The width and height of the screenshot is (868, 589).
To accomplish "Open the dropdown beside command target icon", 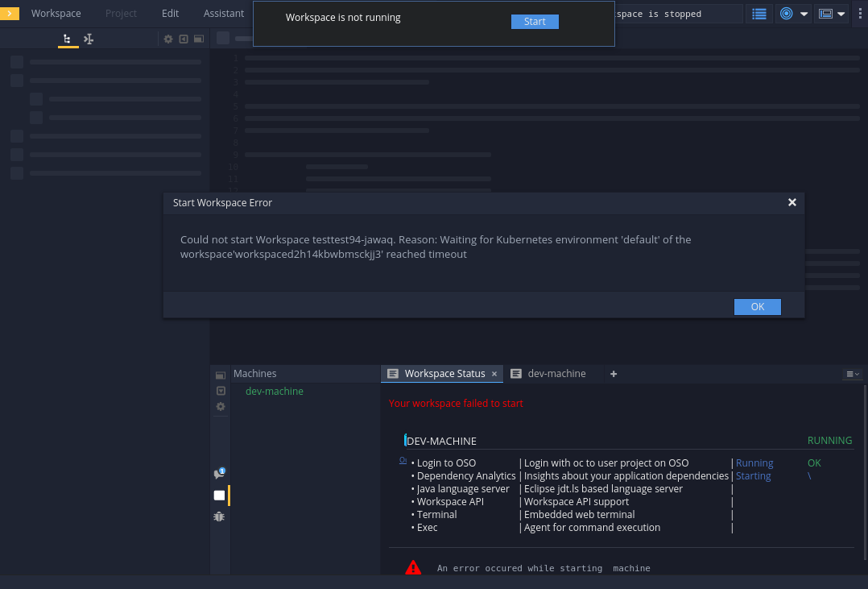I will pyautogui.click(x=803, y=13).
